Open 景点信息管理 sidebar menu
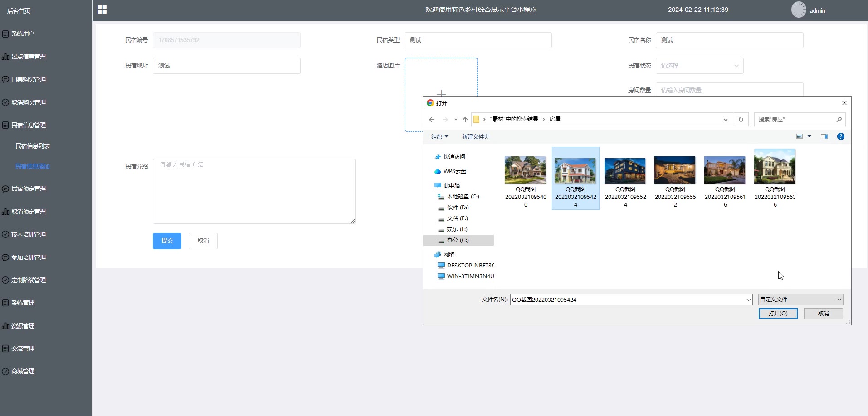The height and width of the screenshot is (416, 868). point(29,57)
